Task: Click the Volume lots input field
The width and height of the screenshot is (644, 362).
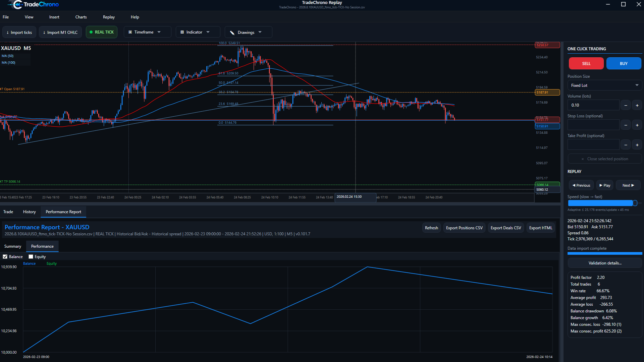Action: (x=593, y=105)
